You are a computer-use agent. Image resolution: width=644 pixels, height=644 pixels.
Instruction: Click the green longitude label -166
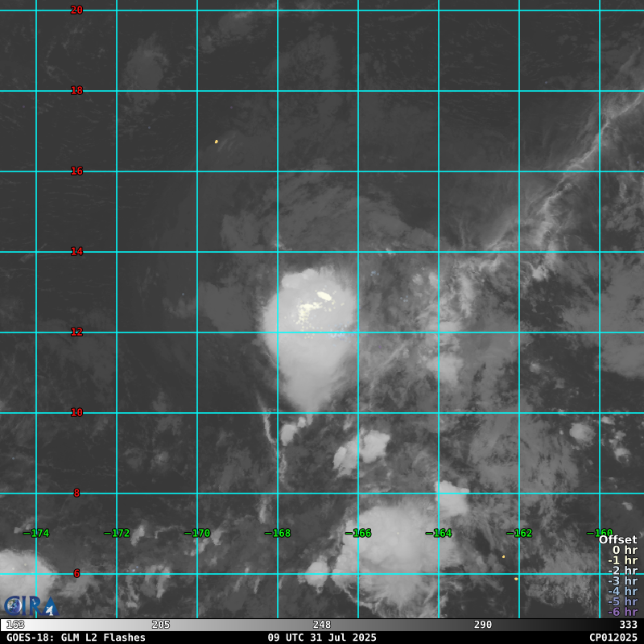(x=358, y=533)
